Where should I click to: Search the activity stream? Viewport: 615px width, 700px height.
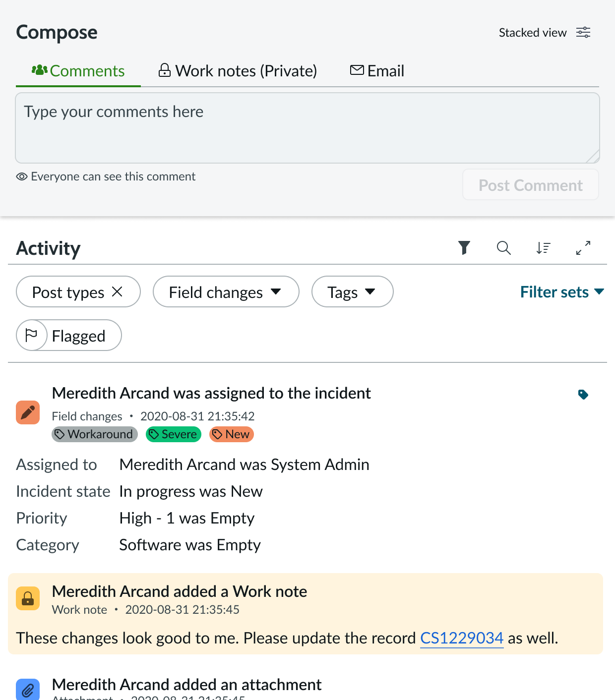(x=504, y=247)
